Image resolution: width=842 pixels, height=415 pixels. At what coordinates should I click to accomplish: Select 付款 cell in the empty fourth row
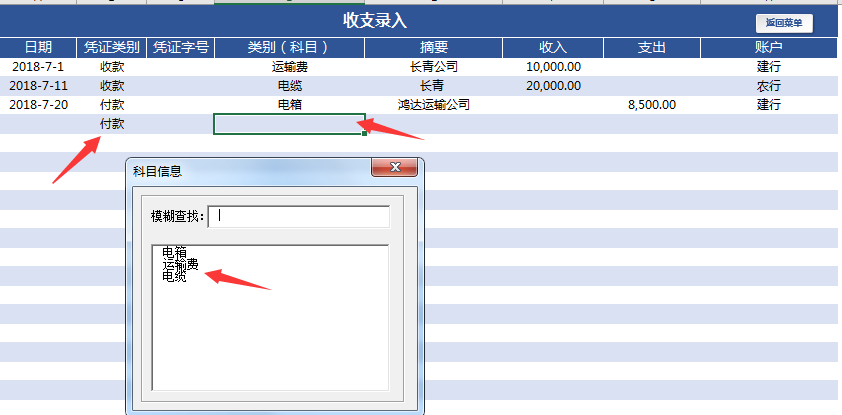pos(112,124)
